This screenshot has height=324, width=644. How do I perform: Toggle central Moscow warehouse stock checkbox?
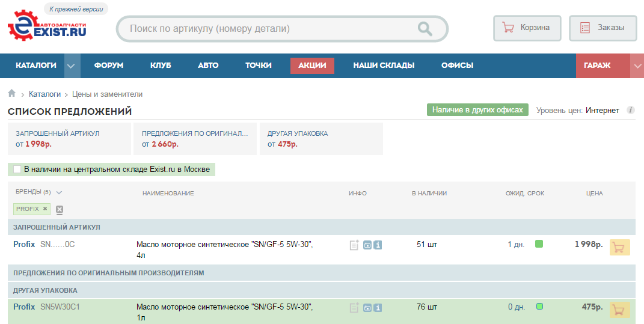17,169
